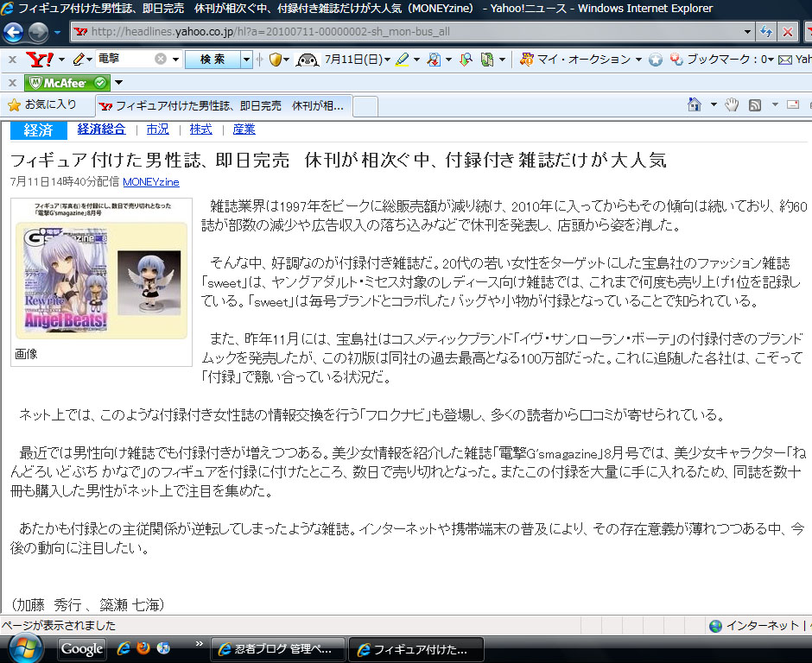Click the article headline フィギュア付けた男性誌

point(338,160)
